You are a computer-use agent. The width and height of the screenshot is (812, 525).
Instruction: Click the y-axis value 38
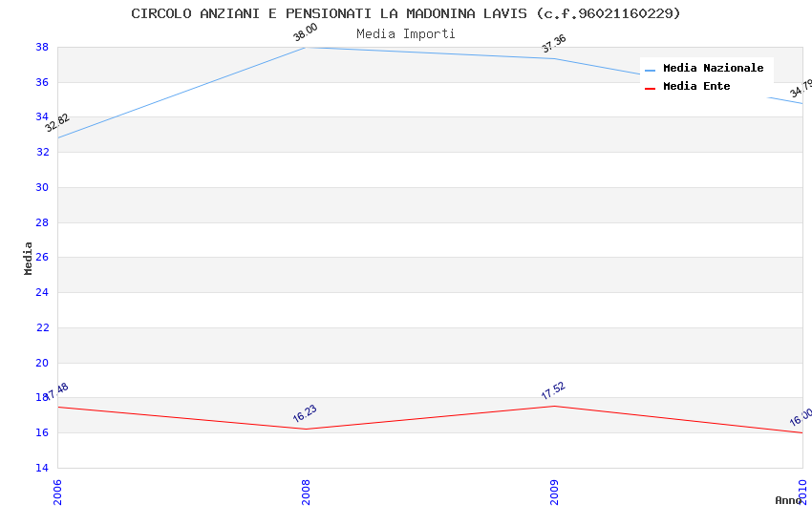pos(42,47)
